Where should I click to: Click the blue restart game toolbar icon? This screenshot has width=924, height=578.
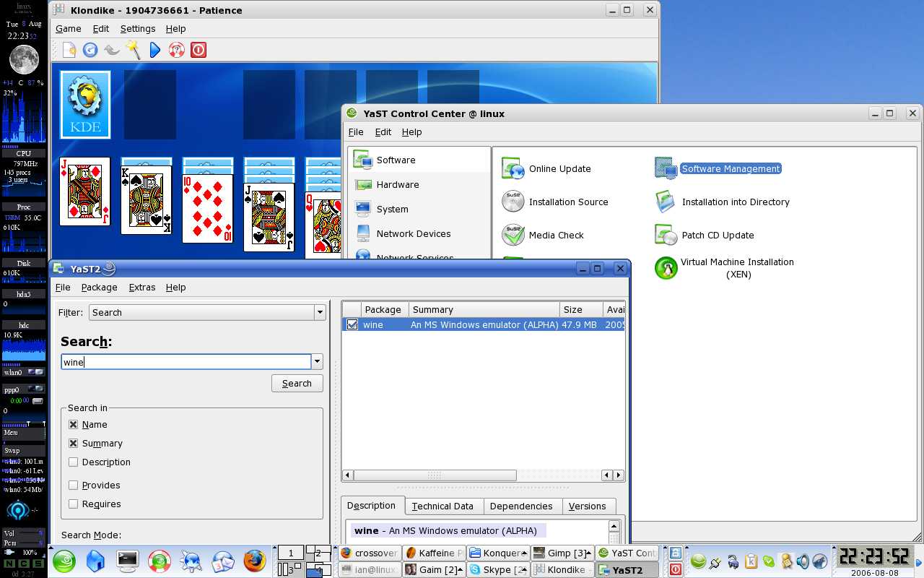[x=90, y=50]
